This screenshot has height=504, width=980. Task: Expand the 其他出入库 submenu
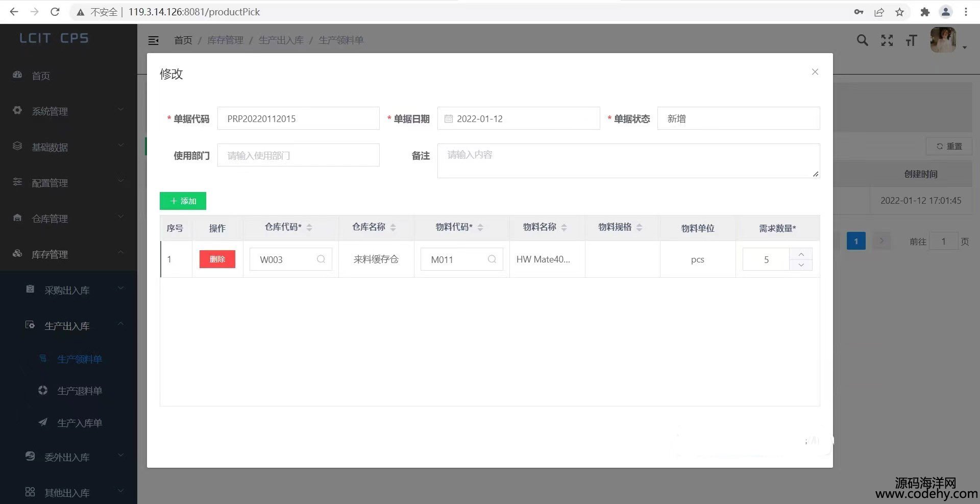68,492
